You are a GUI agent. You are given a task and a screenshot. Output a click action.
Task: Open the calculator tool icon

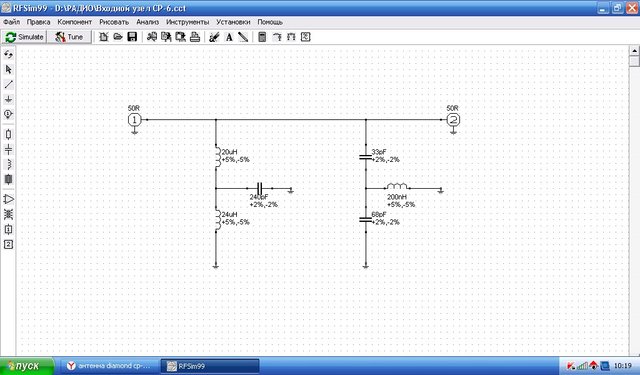262,37
